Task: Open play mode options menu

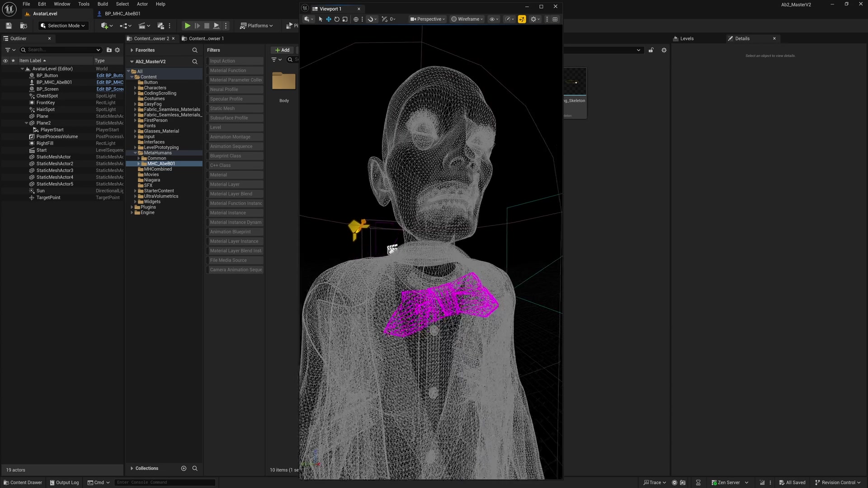Action: [x=226, y=26]
